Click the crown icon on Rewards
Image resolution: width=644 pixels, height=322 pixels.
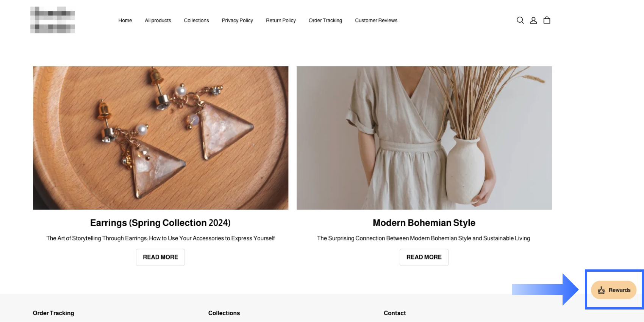[601, 290]
